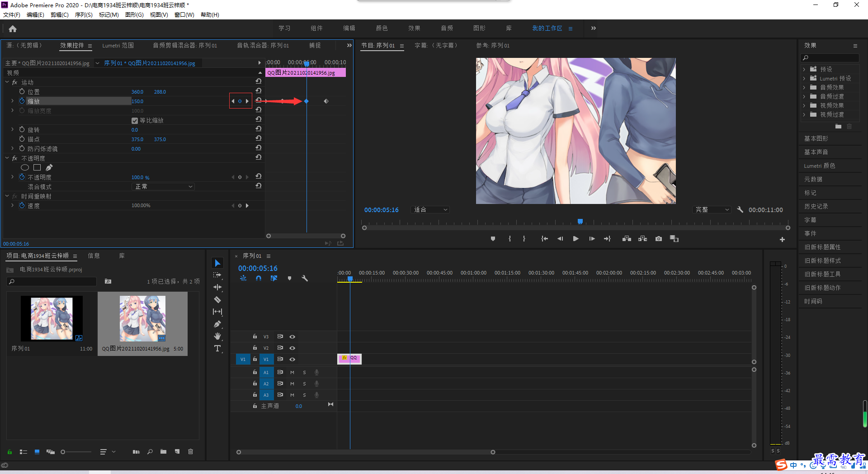868x474 pixels.
Task: Switch to the 信息 panel tab
Action: pos(94,256)
